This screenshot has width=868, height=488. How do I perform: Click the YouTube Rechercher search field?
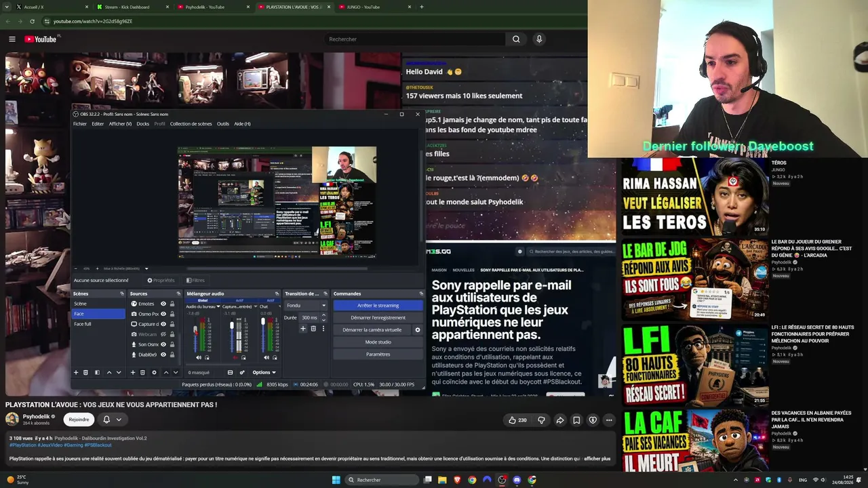point(415,39)
